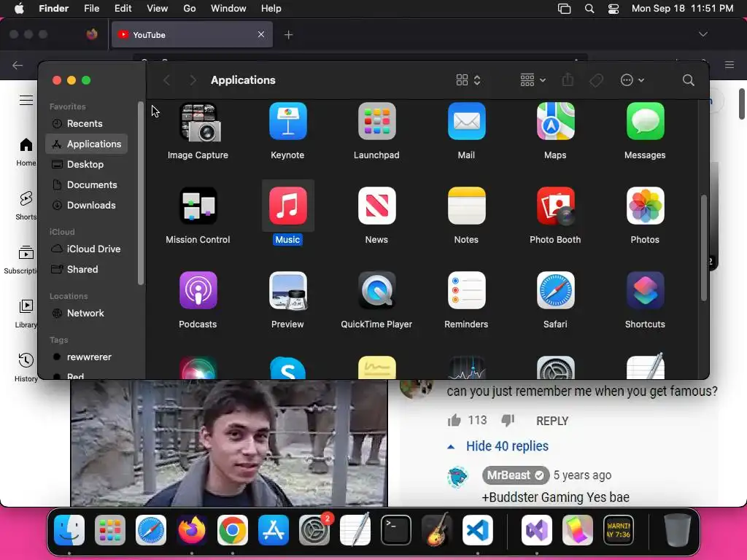The height and width of the screenshot is (560, 747).
Task: Expand Firefox tab list chevron
Action: click(x=703, y=34)
